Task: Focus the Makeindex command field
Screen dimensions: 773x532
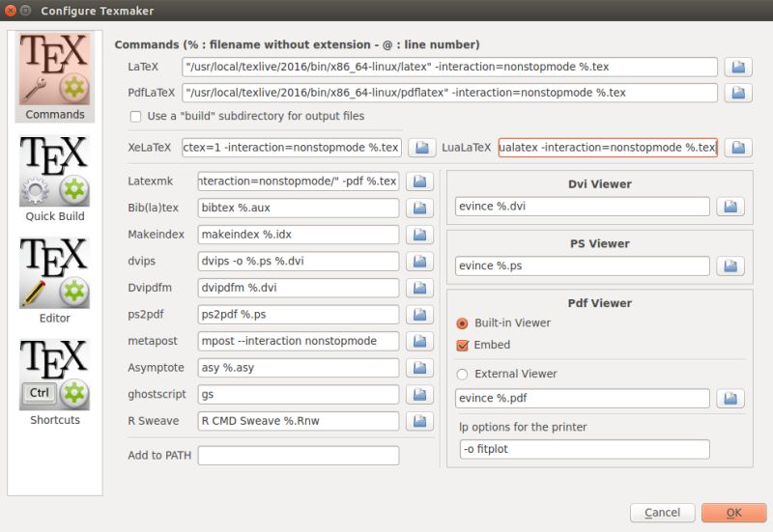Action: [299, 235]
